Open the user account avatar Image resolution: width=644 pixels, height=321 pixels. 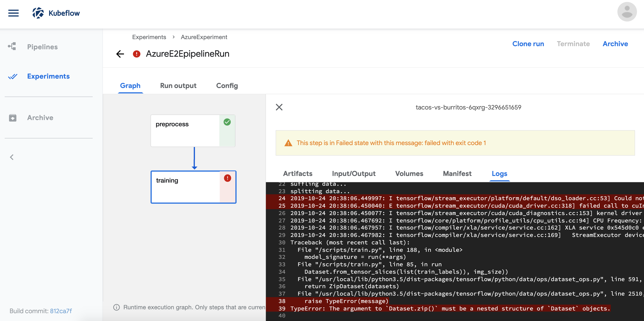click(627, 12)
